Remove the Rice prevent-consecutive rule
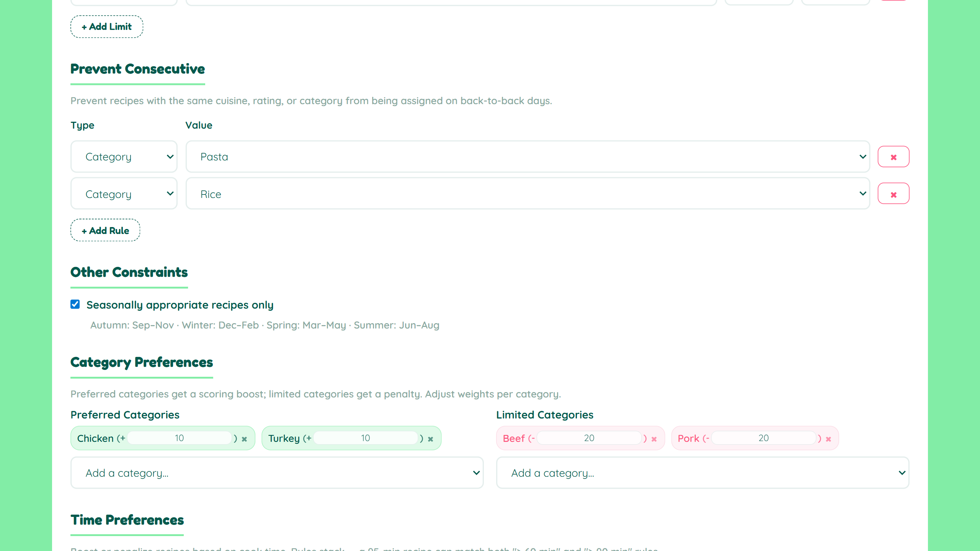The image size is (980, 551). (x=893, y=193)
